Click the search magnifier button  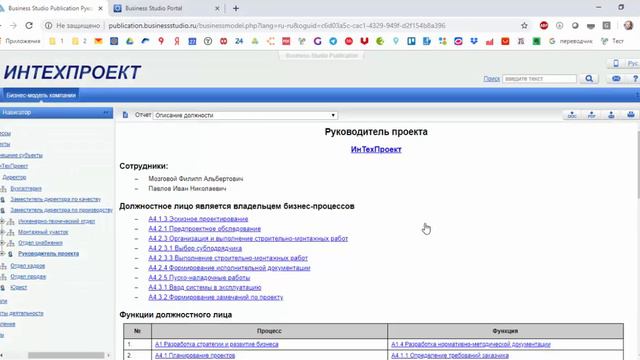point(589,78)
